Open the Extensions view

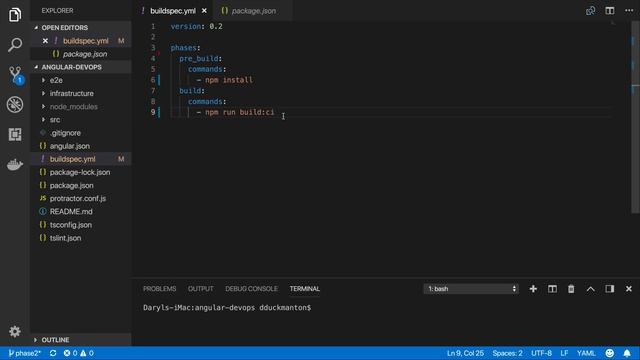(15, 134)
